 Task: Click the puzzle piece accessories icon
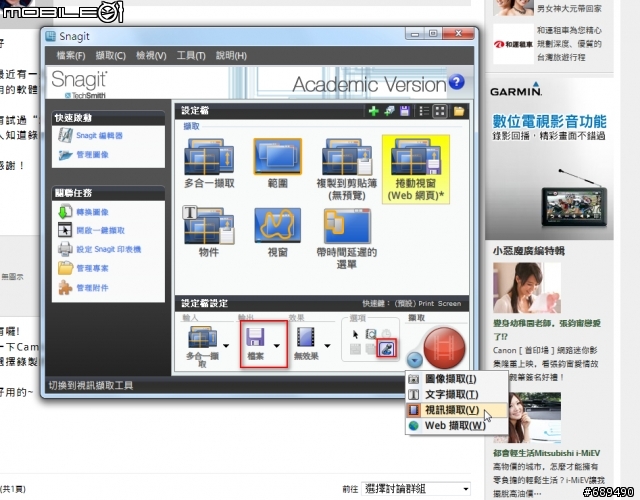pos(65,287)
